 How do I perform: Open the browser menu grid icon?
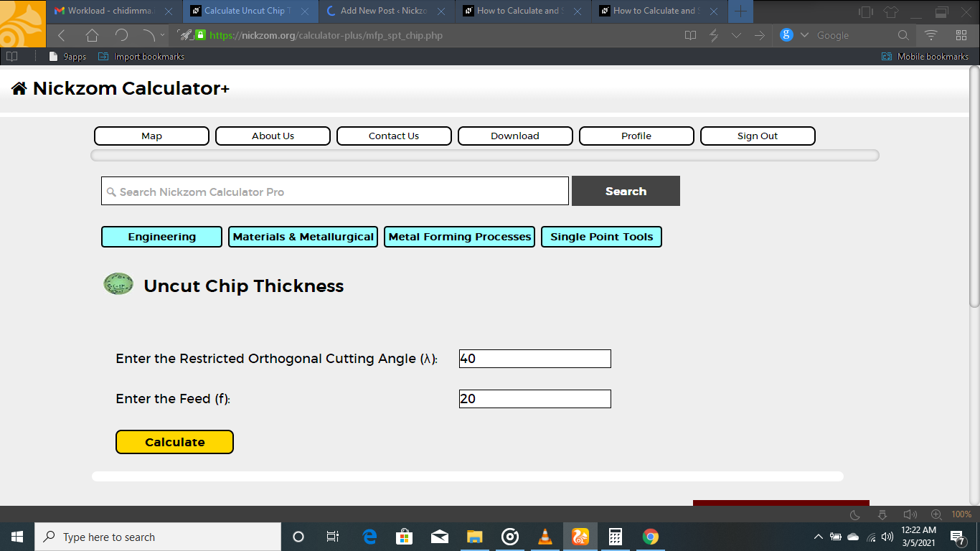[961, 35]
